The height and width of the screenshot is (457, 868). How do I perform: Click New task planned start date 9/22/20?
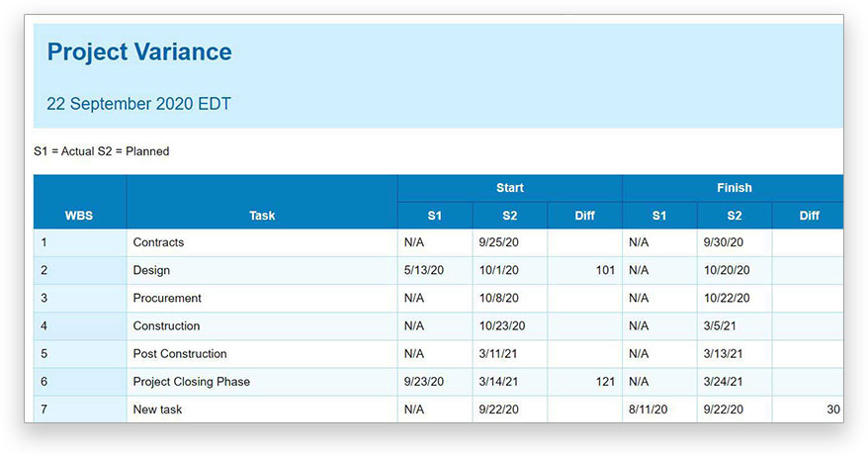pyautogui.click(x=499, y=410)
